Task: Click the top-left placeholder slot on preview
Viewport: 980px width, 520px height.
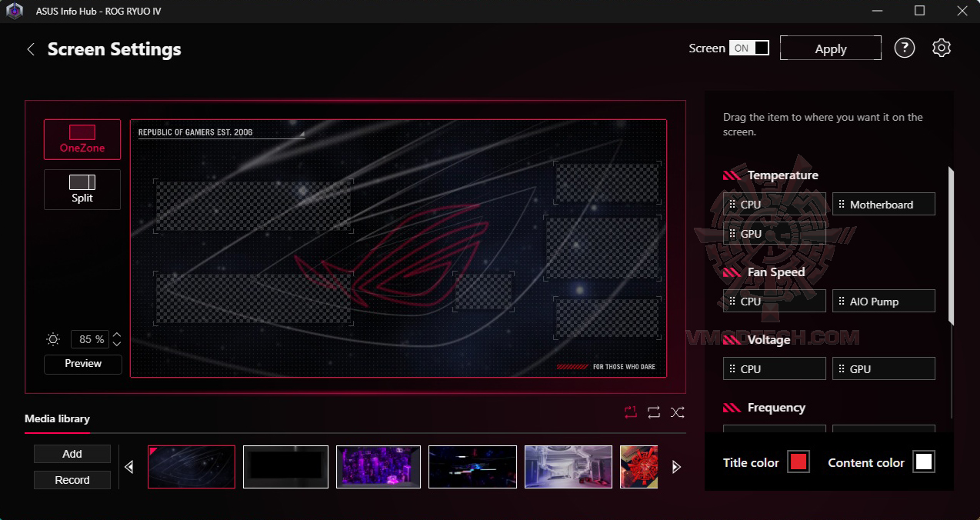Action: (x=254, y=206)
